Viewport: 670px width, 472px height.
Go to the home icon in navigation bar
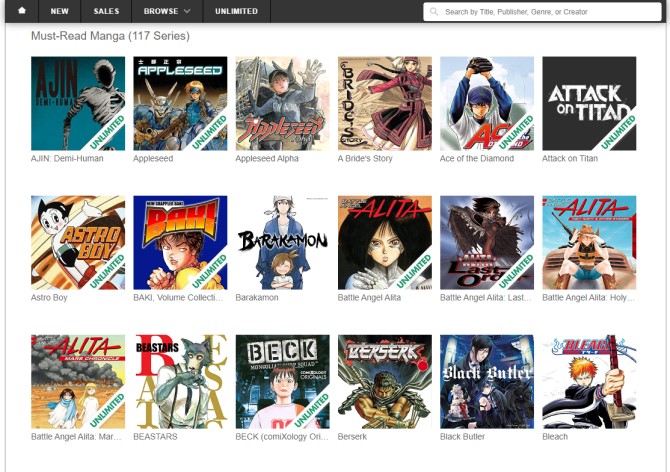[x=22, y=11]
